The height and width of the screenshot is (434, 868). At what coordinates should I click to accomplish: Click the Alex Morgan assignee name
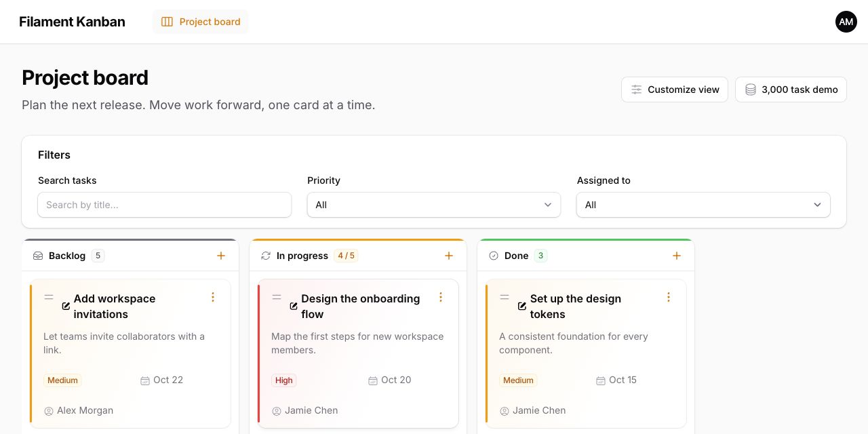85,410
